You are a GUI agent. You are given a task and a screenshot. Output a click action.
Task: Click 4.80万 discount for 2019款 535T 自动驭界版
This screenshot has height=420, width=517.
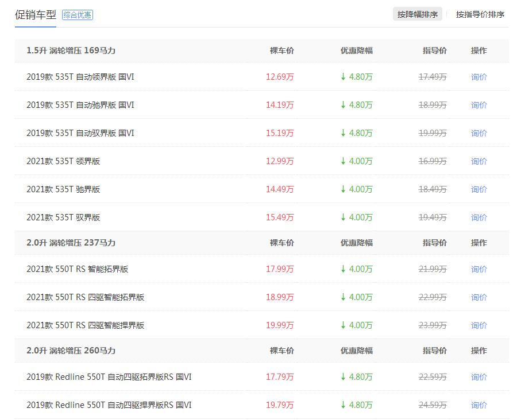(x=357, y=133)
